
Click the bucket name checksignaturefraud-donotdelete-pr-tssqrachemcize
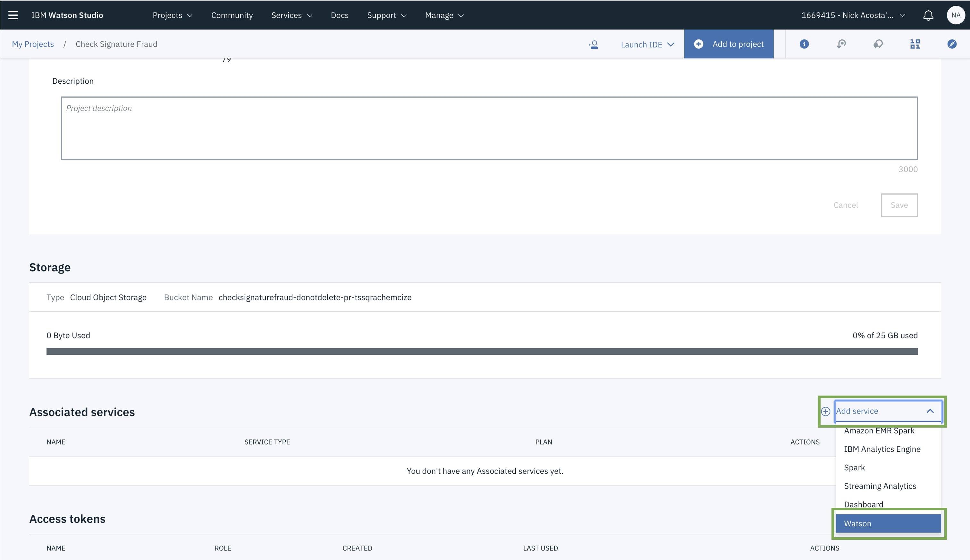point(315,297)
